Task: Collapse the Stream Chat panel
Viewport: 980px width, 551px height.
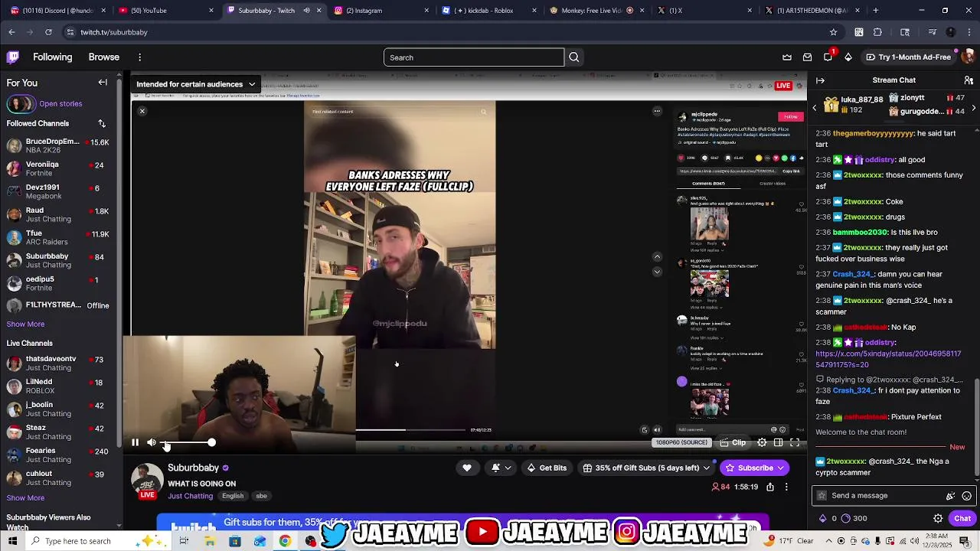Action: click(x=820, y=80)
